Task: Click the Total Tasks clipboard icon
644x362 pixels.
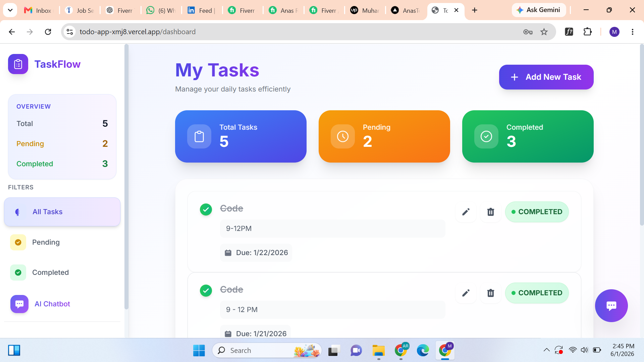Action: coord(199,136)
